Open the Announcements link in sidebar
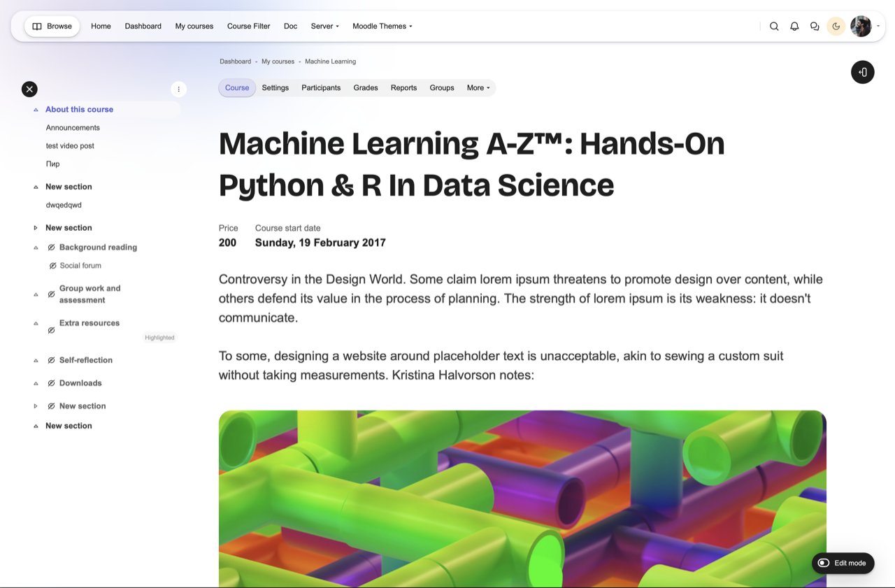Viewport: 895px width, 588px height. [x=73, y=128]
